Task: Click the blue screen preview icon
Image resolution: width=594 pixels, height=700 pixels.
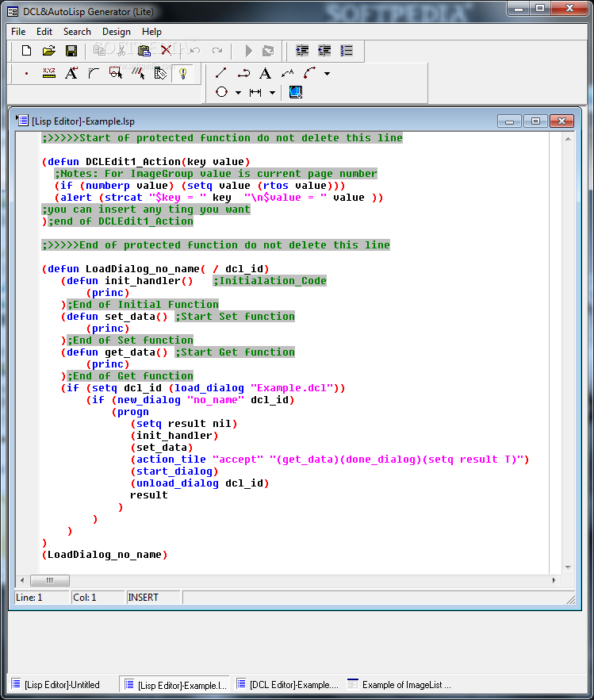Action: (x=296, y=92)
